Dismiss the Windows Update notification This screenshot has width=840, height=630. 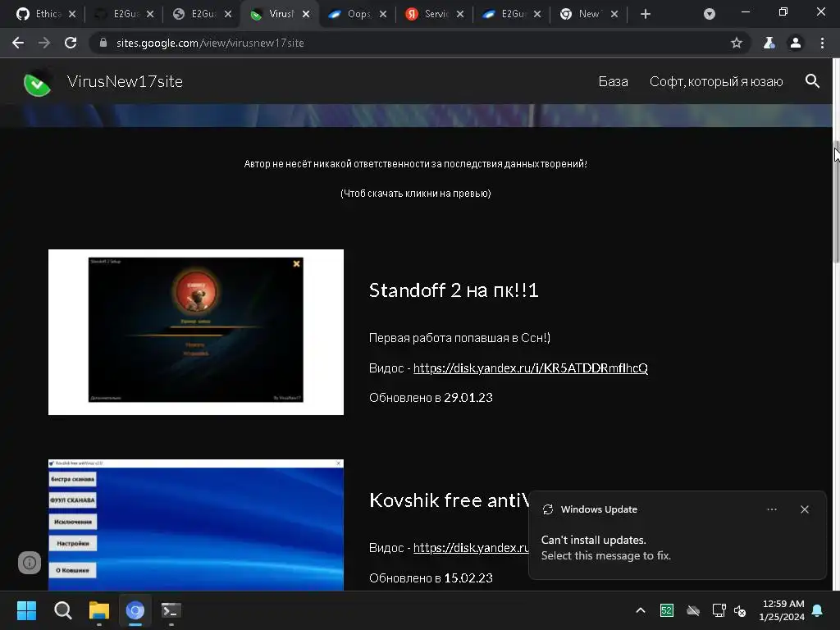point(805,509)
